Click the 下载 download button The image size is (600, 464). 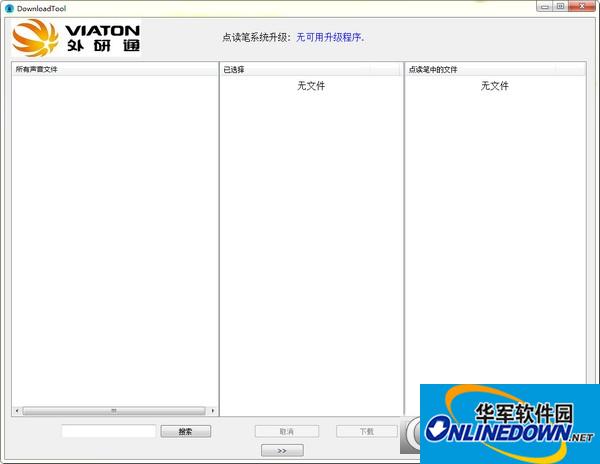(x=366, y=431)
